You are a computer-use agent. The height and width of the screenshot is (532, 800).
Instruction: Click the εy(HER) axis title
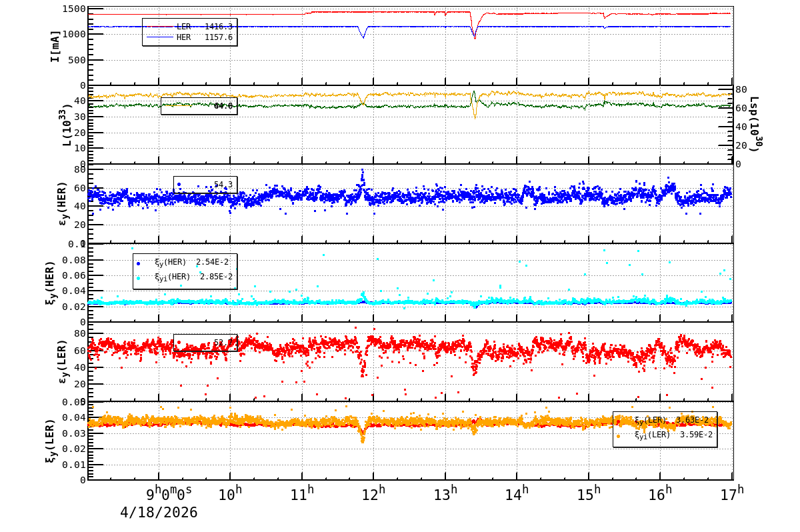click(62, 203)
